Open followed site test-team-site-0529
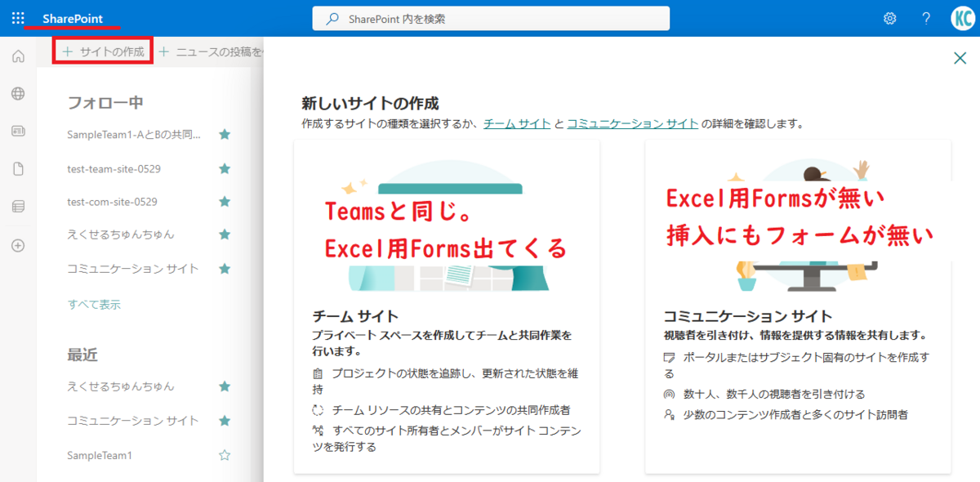Screen dimensions: 980x482 pyautogui.click(x=115, y=168)
